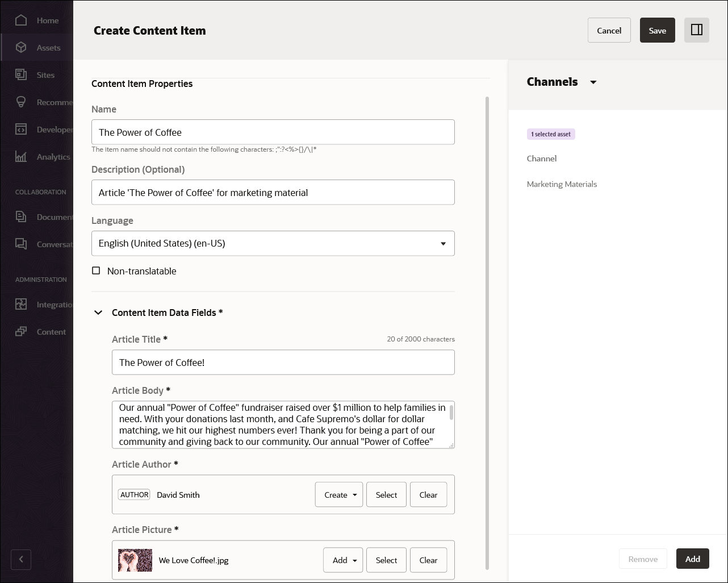Viewport: 728px width, 583px height.
Task: Open the Sites icon in navigation
Action: [21, 75]
